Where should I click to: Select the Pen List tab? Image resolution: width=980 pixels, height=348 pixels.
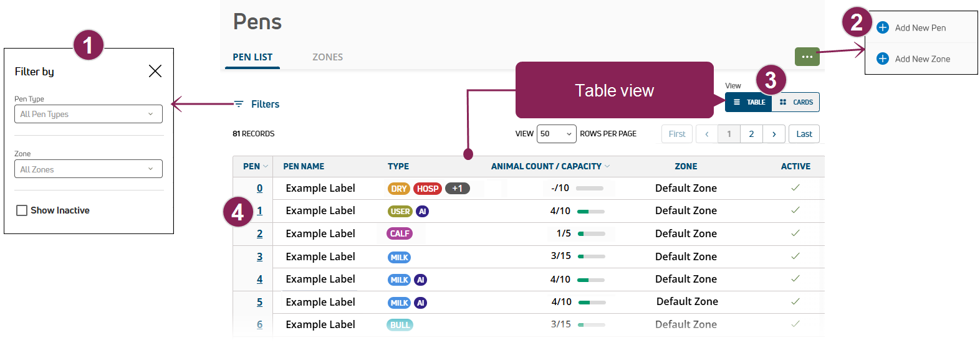click(x=252, y=57)
